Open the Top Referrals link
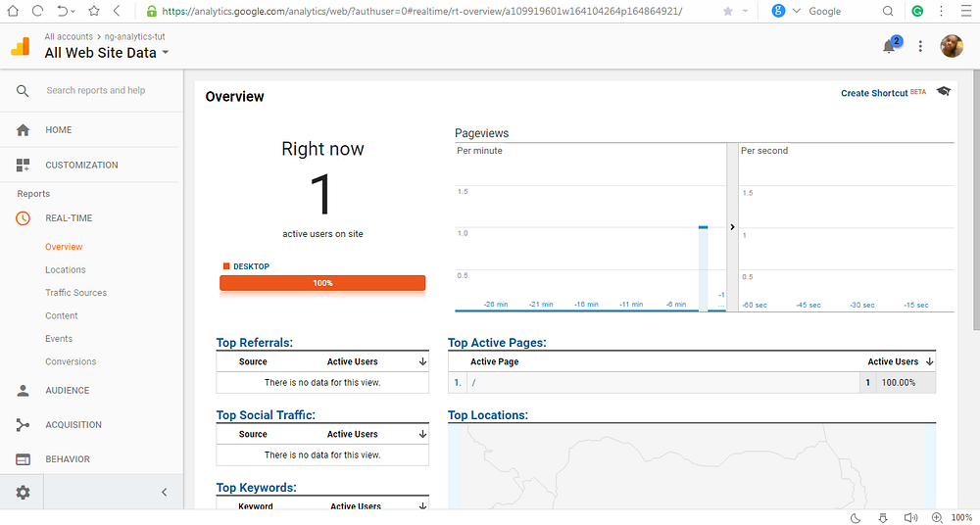 pos(255,343)
